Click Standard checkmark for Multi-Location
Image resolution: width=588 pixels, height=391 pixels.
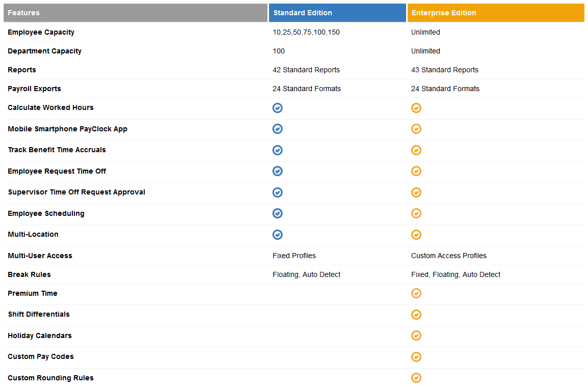pyautogui.click(x=278, y=235)
